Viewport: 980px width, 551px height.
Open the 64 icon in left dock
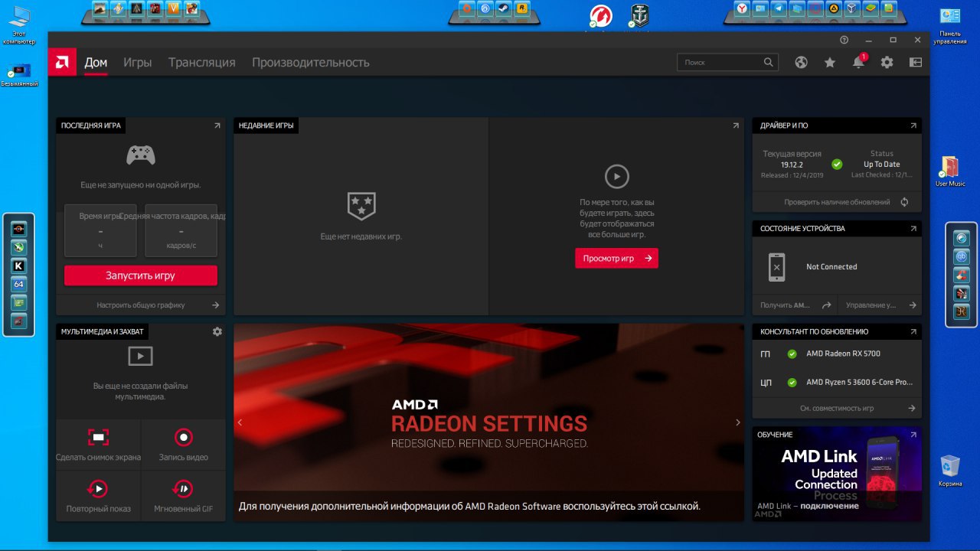[x=19, y=284]
